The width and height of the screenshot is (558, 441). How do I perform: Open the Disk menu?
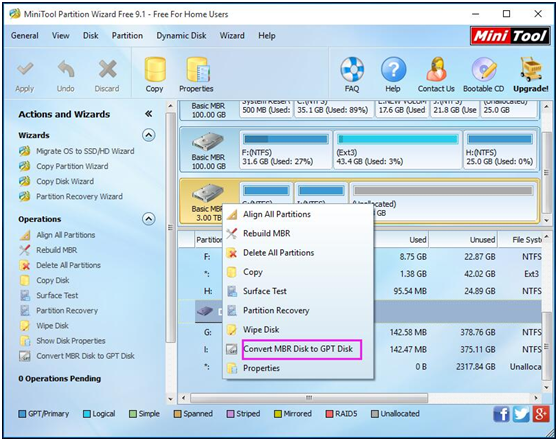pos(90,36)
